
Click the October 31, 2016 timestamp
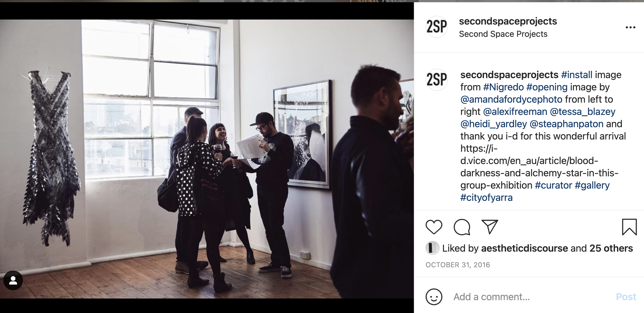click(x=458, y=265)
